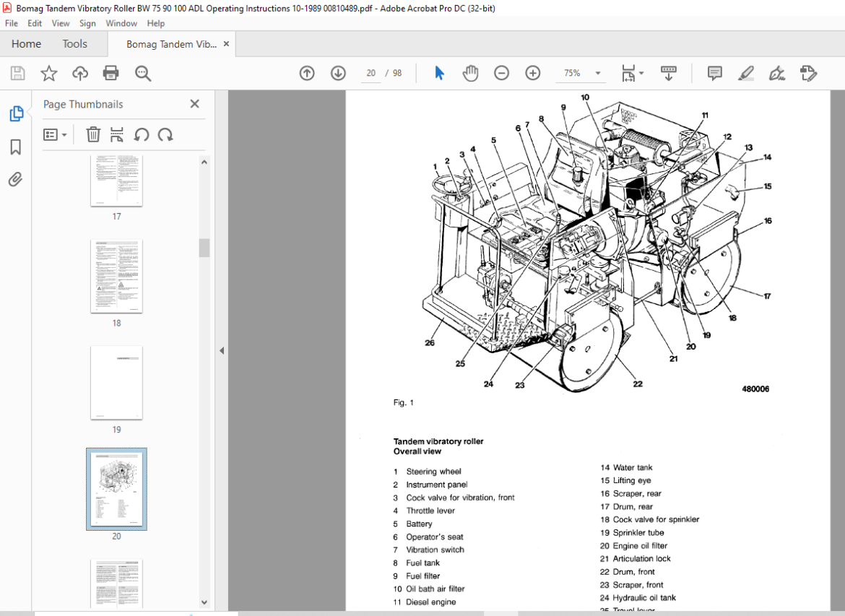The image size is (845, 616).
Task: Select page 18 thumbnail
Action: tap(116, 276)
